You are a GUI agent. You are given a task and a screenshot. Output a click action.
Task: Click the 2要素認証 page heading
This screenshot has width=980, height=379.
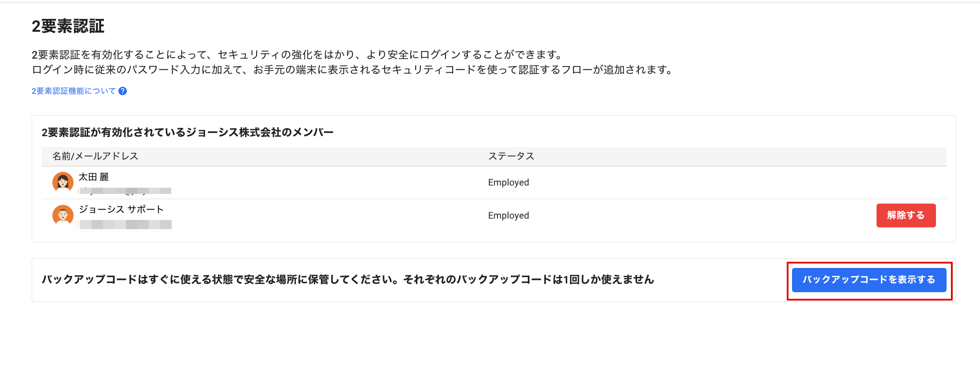point(68,26)
